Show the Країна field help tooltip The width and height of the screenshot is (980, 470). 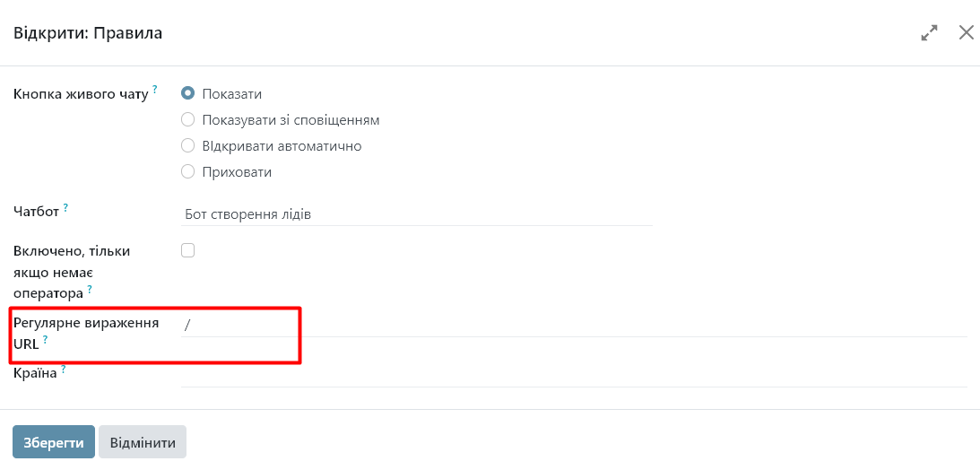[64, 368]
